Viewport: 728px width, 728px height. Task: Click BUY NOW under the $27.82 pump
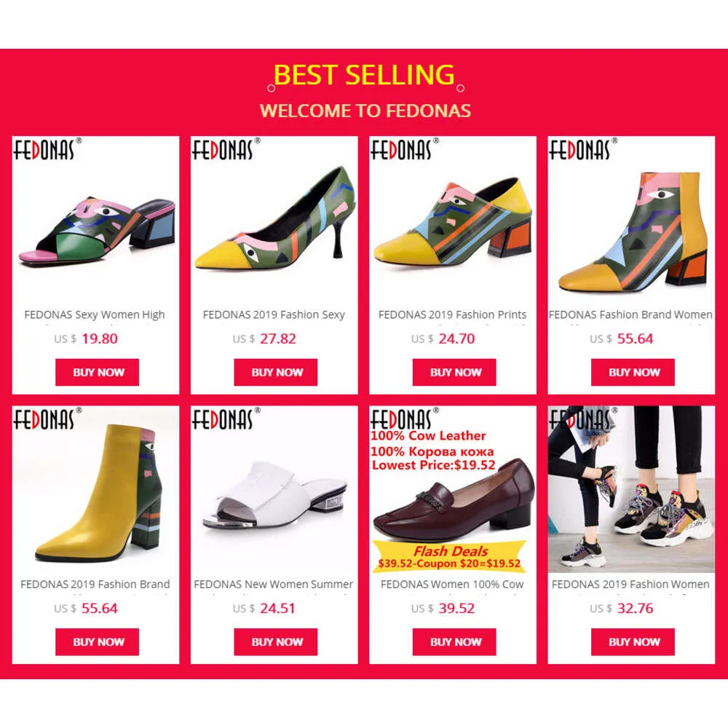tap(276, 372)
